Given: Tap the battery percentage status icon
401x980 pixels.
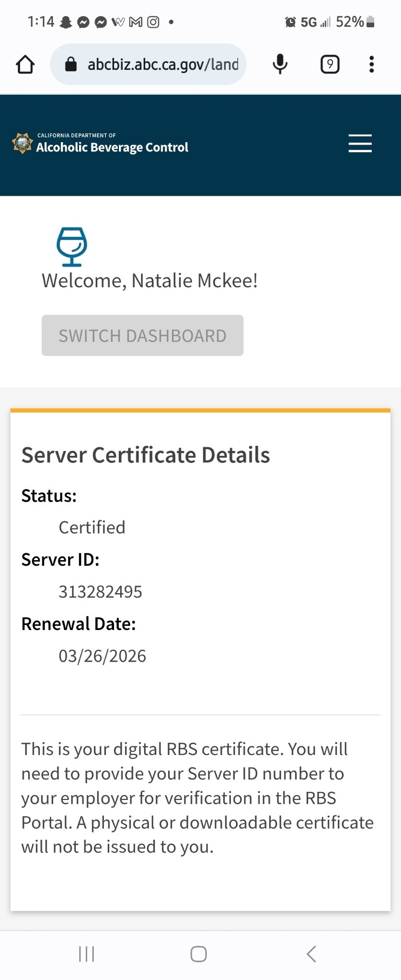Looking at the screenshot, I should pyautogui.click(x=355, y=22).
